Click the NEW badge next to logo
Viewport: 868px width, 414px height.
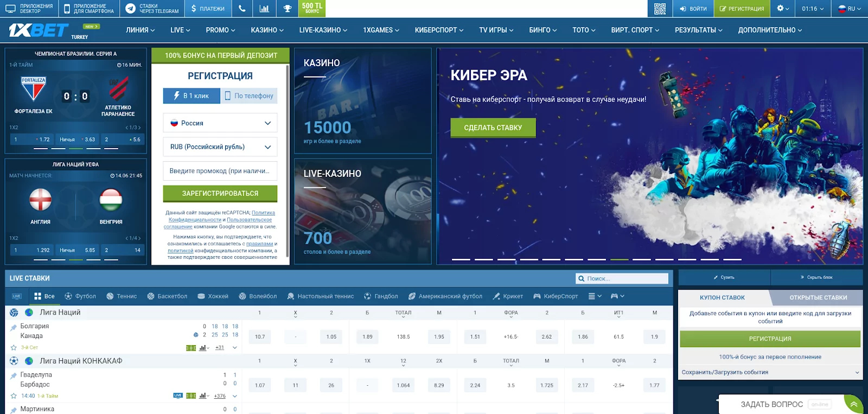click(91, 26)
